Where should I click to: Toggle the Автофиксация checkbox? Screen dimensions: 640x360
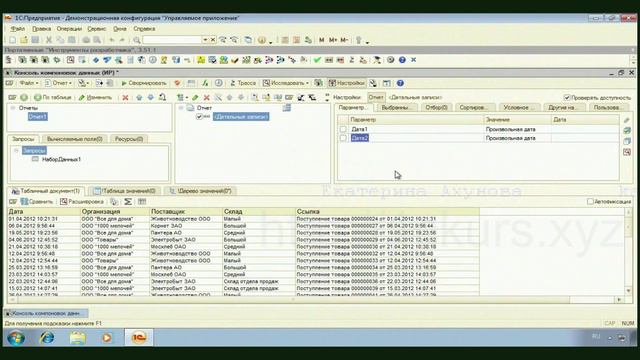(x=590, y=202)
